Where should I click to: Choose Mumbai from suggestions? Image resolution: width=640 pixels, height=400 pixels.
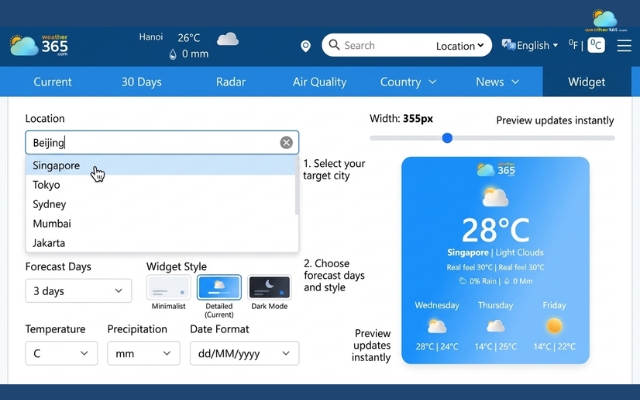[161, 224]
